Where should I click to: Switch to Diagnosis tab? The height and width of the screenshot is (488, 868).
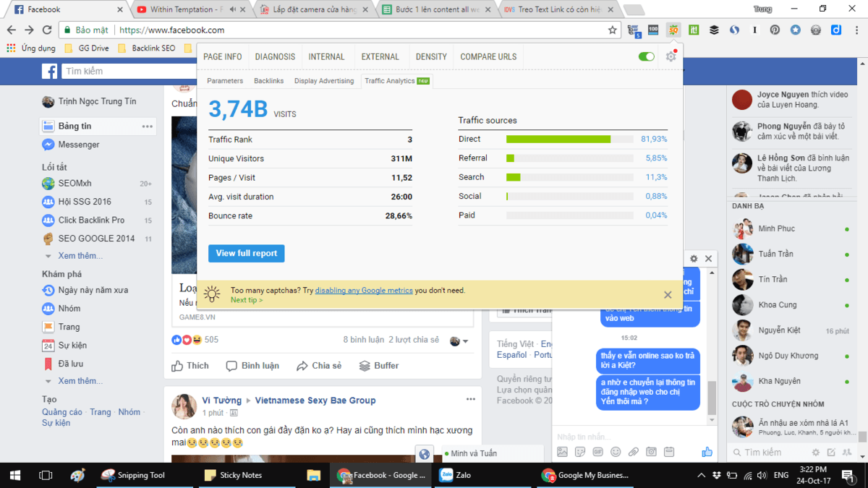click(275, 56)
